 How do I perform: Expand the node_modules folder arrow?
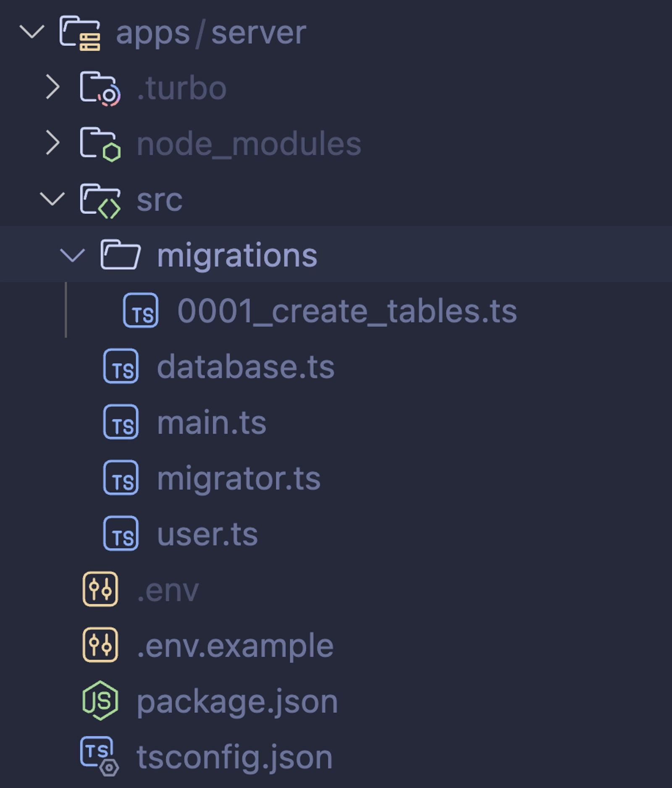coord(52,143)
